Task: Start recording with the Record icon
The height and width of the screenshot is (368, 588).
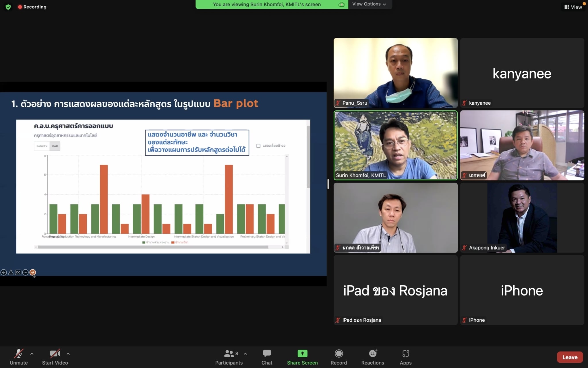Action: [339, 354]
